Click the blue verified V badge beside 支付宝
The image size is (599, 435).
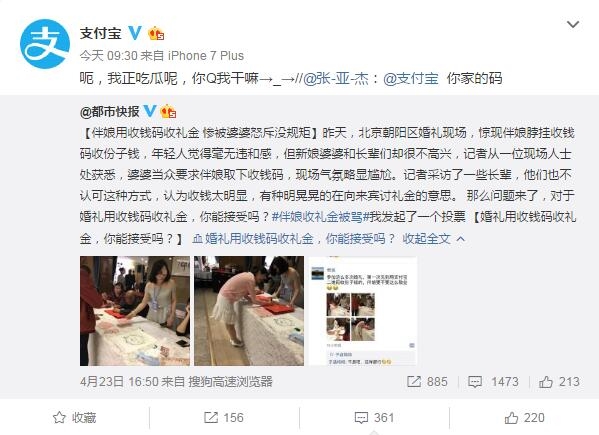pos(134,33)
